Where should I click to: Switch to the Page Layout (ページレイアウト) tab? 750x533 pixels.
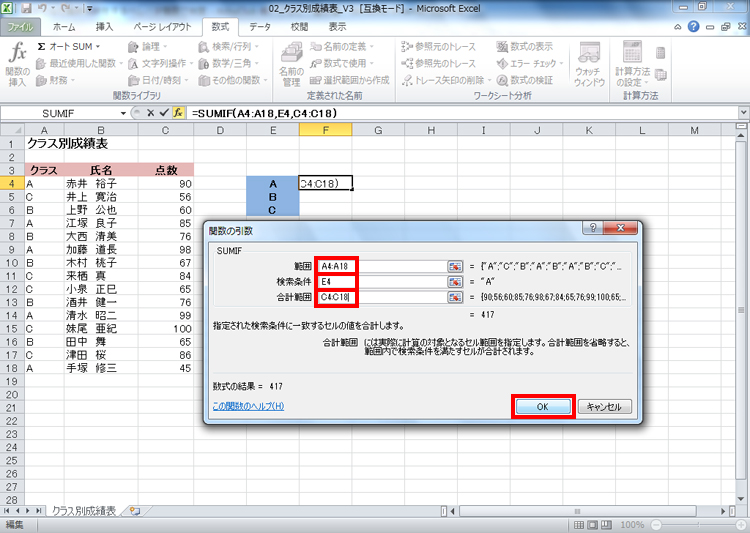pos(162,27)
